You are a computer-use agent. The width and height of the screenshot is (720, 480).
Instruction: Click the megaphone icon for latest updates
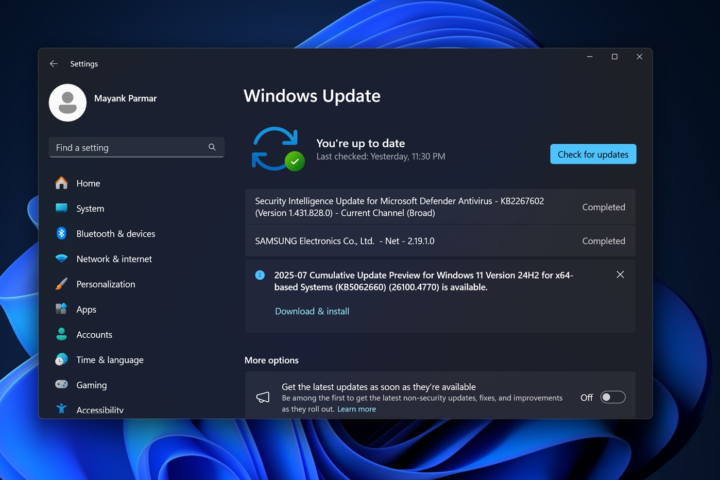coord(263,397)
